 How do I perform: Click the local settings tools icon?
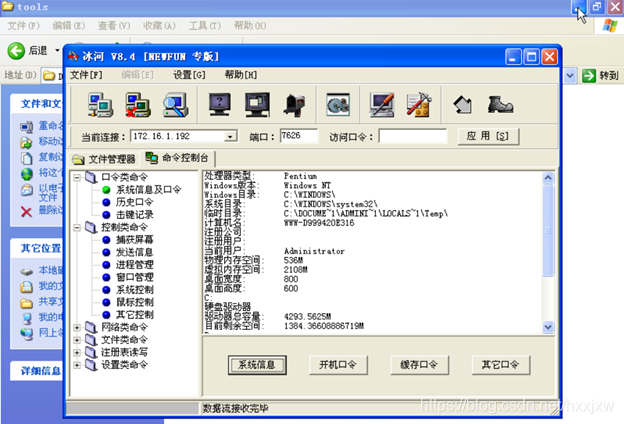[419, 105]
